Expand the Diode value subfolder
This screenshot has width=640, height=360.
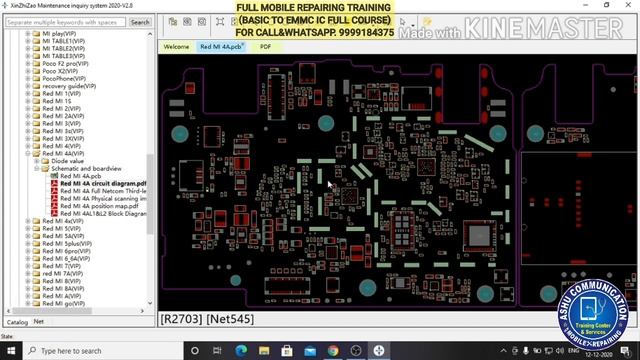(x=37, y=161)
